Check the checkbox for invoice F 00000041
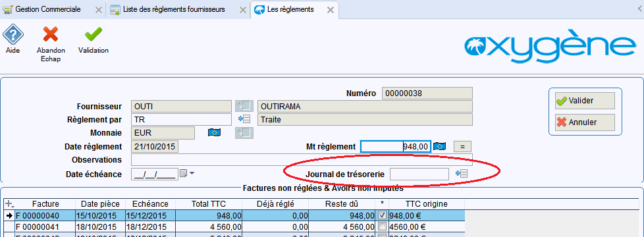 tap(381, 226)
